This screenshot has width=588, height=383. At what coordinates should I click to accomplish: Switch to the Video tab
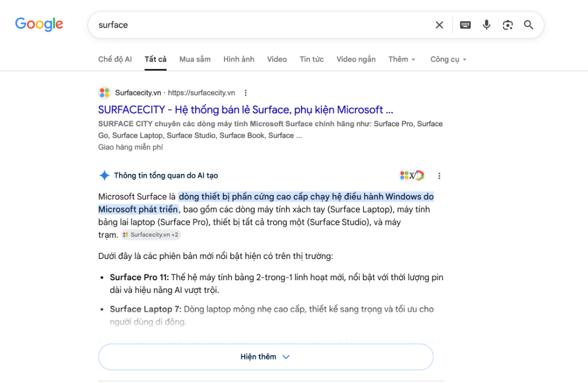[x=277, y=59]
